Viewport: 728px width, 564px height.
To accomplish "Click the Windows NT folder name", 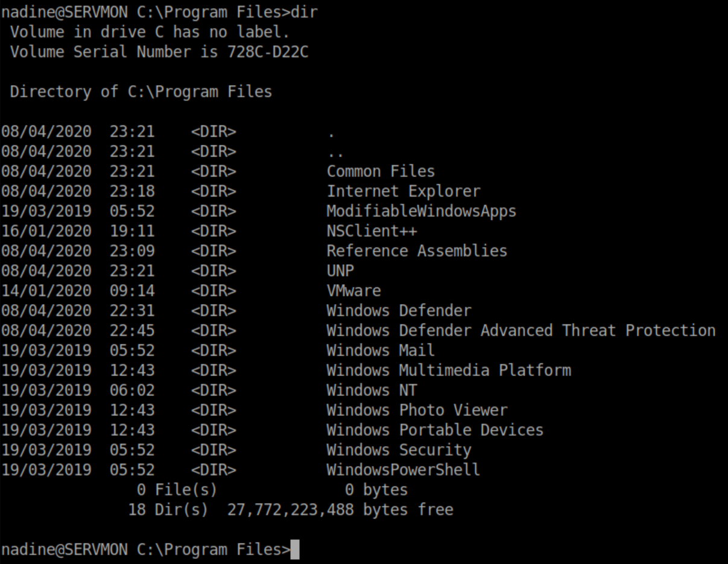I will pos(372,390).
